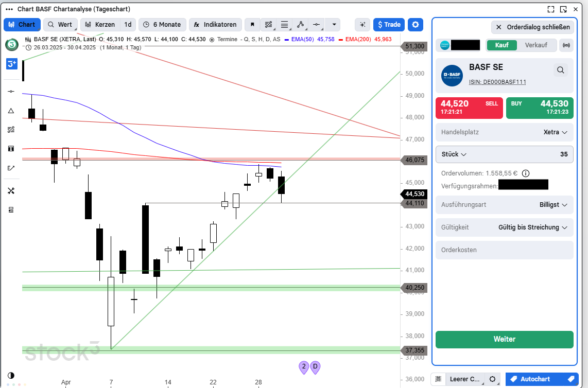Click the BASF company logo
588x388 pixels.
[452, 76]
